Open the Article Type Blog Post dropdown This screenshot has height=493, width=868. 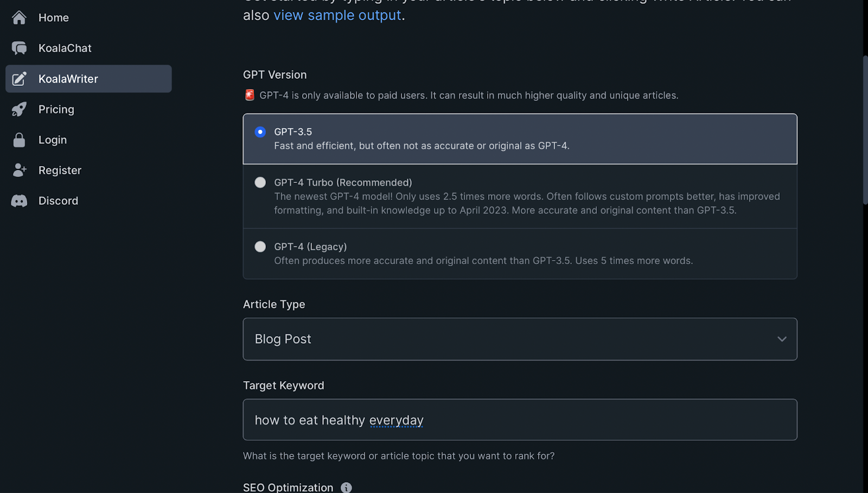click(x=520, y=339)
